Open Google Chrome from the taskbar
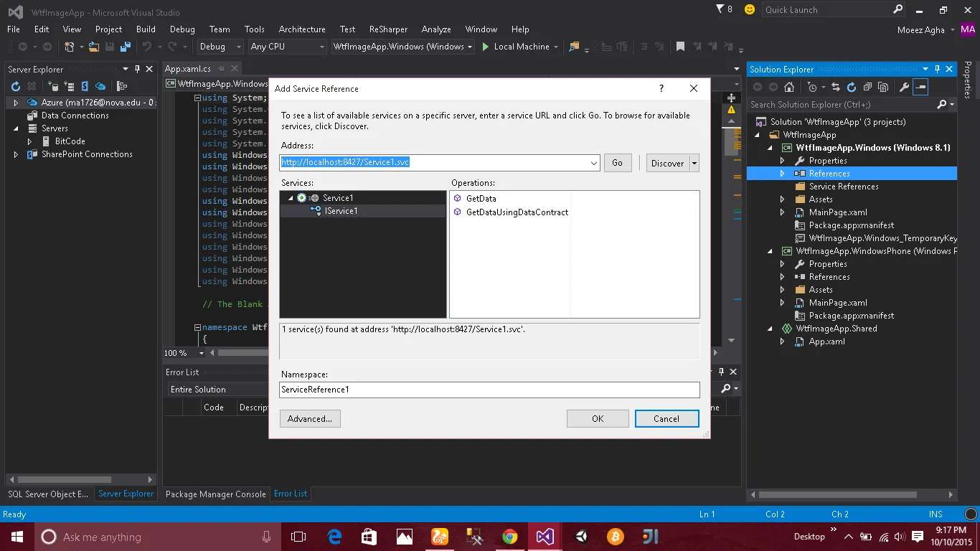Screen dimensions: 980x551 point(509,537)
